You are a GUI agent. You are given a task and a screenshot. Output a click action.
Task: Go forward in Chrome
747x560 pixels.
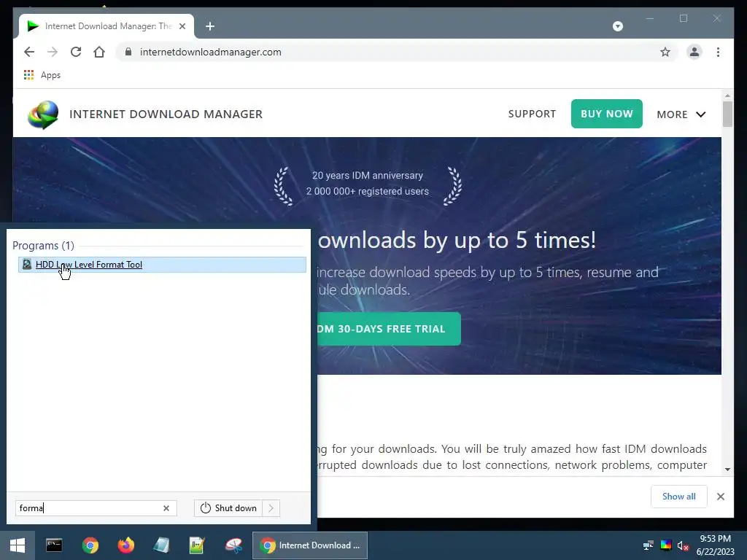tap(53, 52)
